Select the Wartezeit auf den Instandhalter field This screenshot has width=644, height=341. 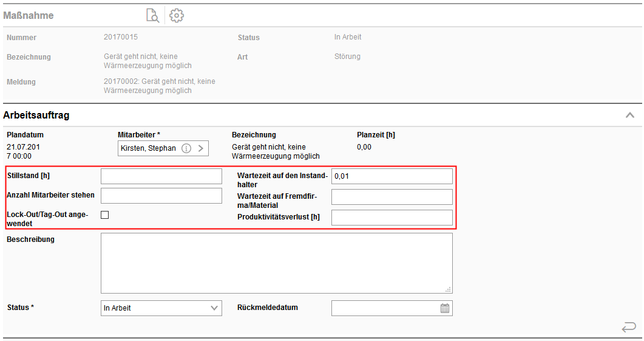(x=391, y=176)
